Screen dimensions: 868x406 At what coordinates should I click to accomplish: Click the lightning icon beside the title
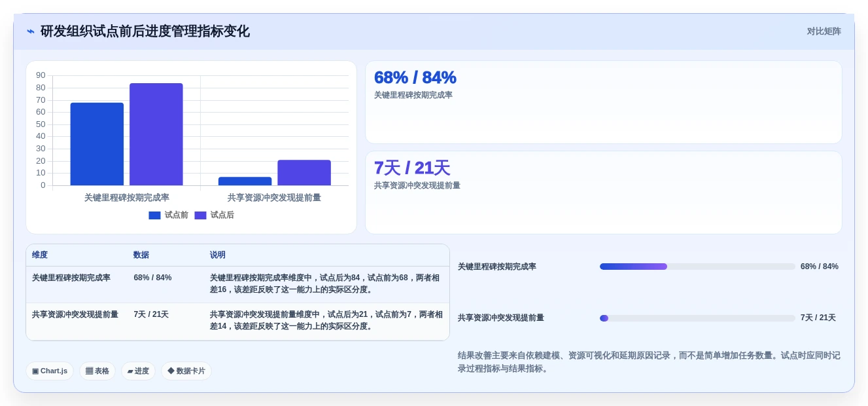[x=31, y=31]
